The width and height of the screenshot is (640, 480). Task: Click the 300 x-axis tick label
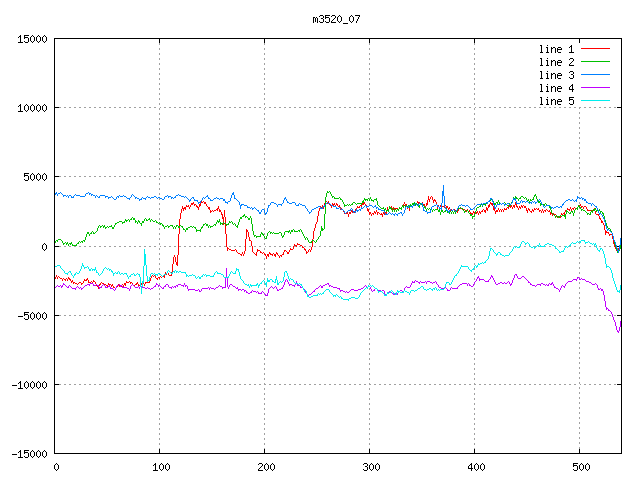(369, 466)
